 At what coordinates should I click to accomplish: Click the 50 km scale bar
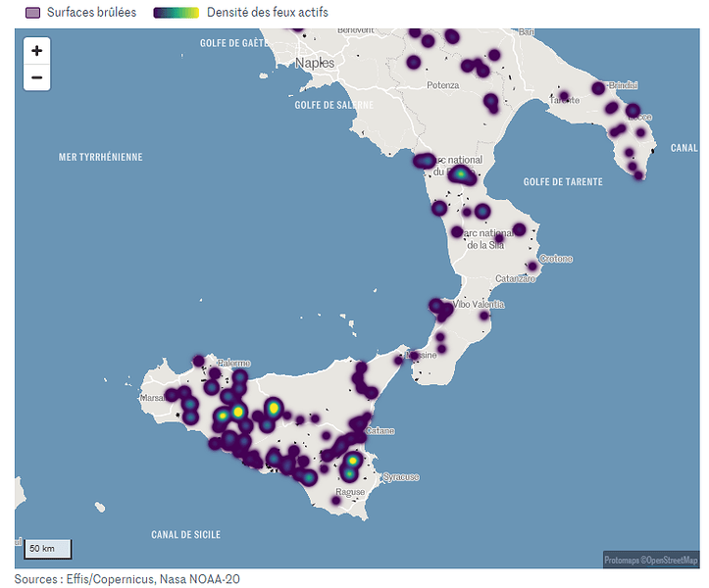[x=47, y=549]
